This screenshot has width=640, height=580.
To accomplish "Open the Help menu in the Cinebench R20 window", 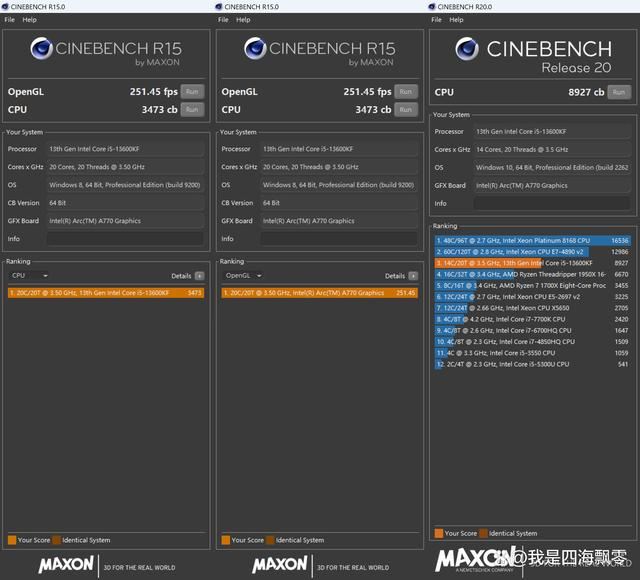I will 459,19.
